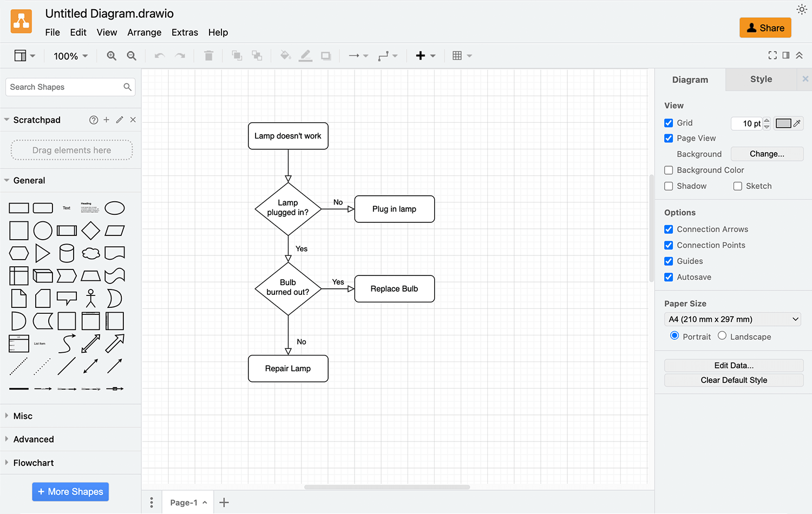The width and height of the screenshot is (812, 514).
Task: Toggle the Autosave checkbox
Action: click(669, 277)
